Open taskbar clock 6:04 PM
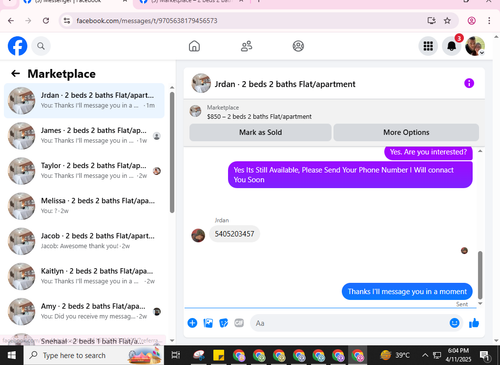The width and height of the screenshot is (500, 365). (458, 355)
